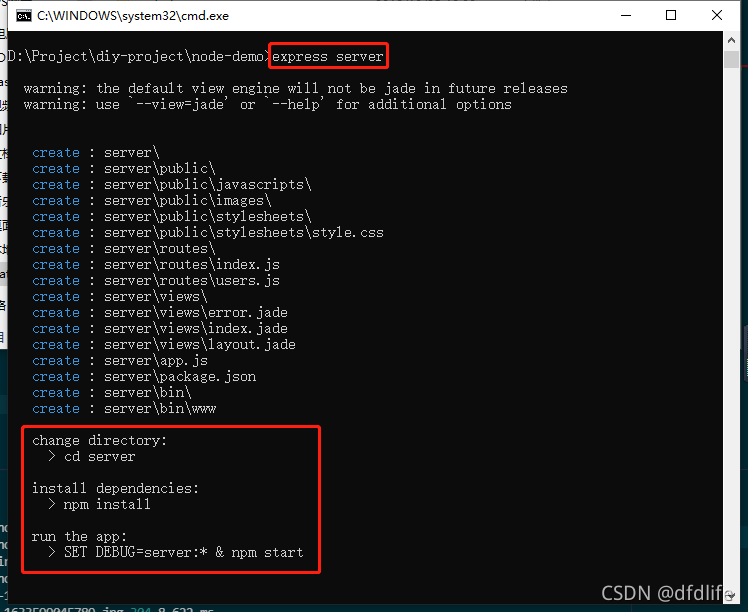
Task: Click the line ending with javascripts\
Action: 172,185
